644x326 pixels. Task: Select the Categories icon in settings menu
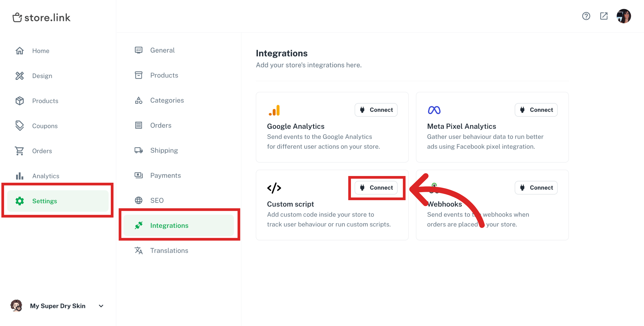point(138,100)
